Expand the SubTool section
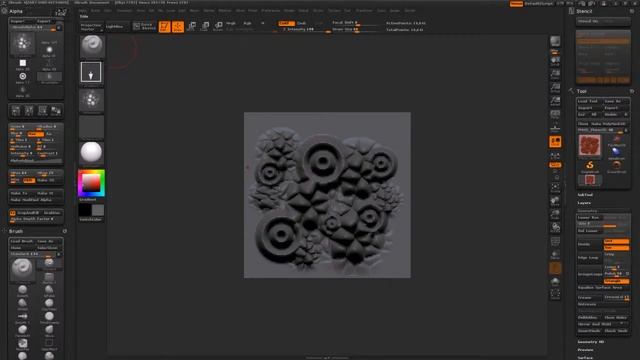640x360 pixels. point(585,195)
